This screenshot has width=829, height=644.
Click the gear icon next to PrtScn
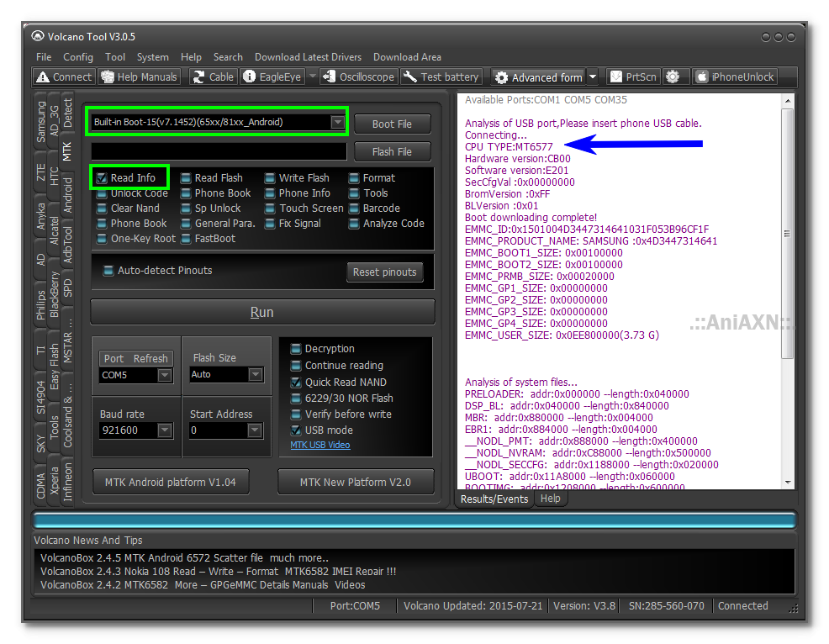(x=673, y=77)
